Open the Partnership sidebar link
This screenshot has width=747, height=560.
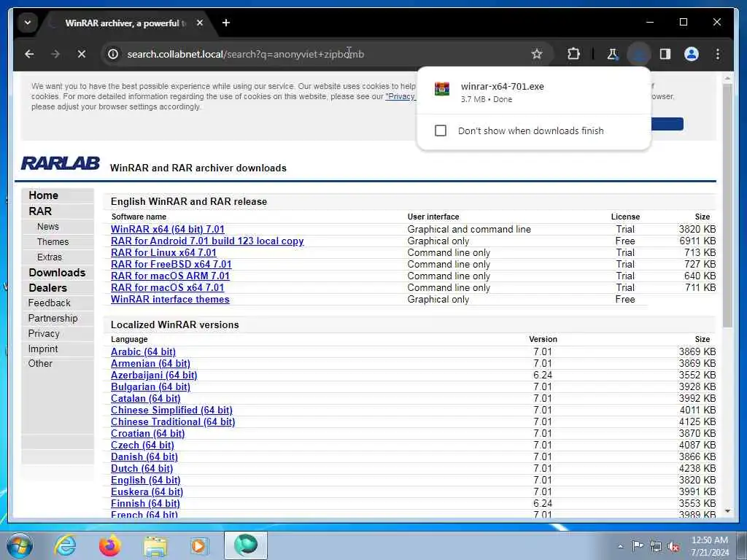point(53,318)
